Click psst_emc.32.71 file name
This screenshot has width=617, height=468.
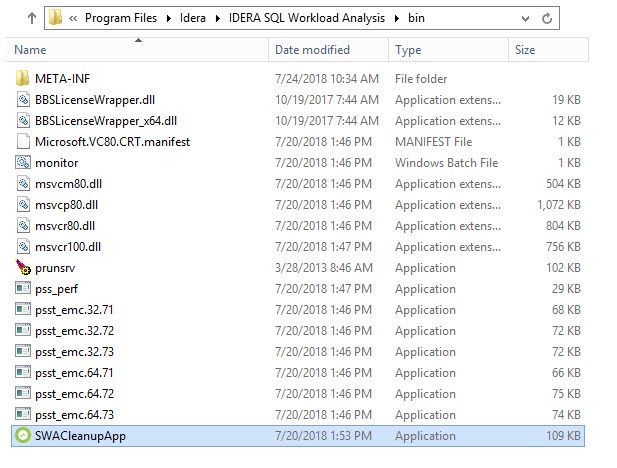(74, 310)
